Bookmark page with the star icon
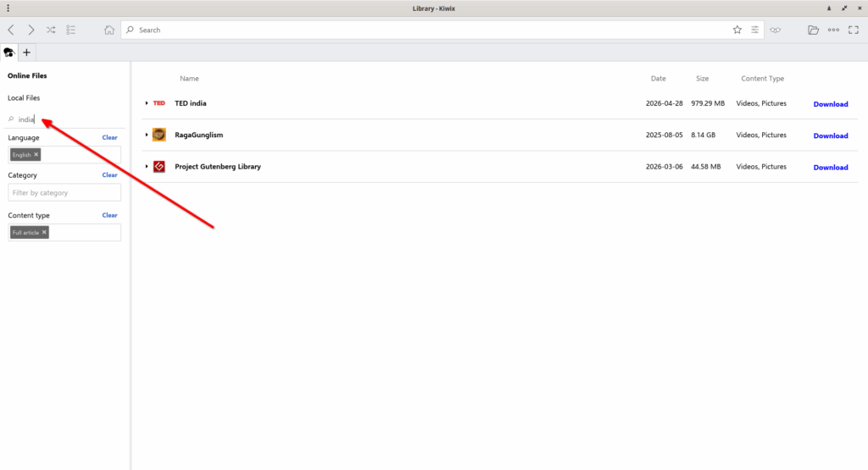The width and height of the screenshot is (868, 470). click(x=737, y=30)
